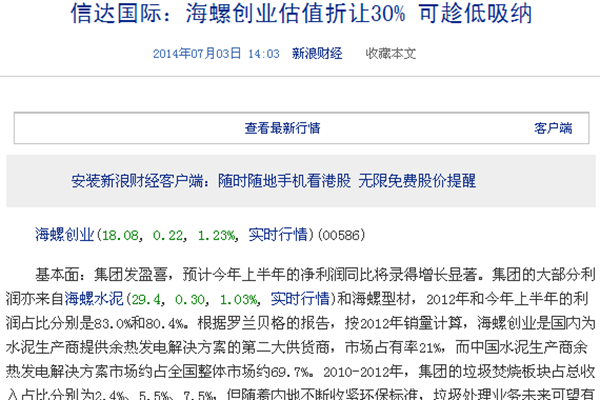The image size is (600, 400).
Task: Open the 客户端 link in the box
Action: [553, 128]
